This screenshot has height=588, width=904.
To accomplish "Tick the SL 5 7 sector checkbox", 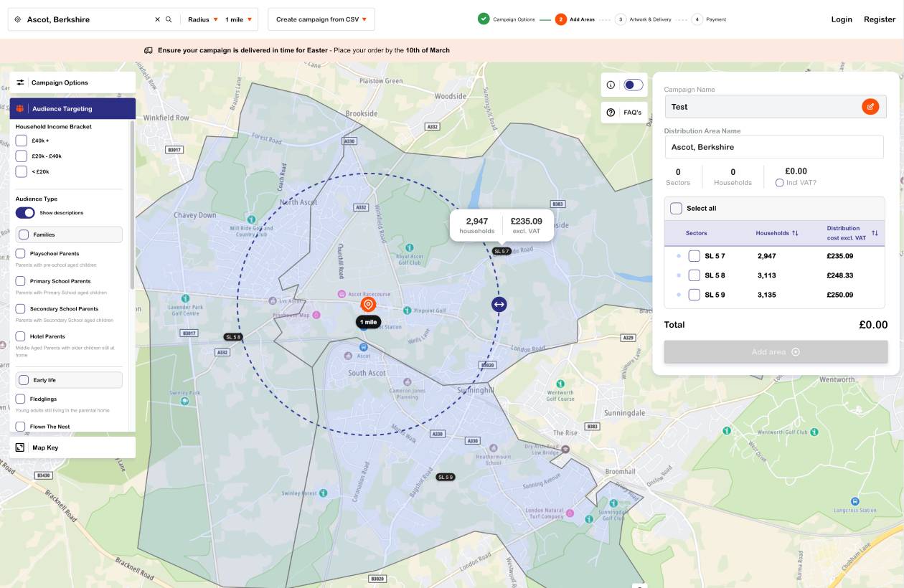I will click(x=694, y=256).
